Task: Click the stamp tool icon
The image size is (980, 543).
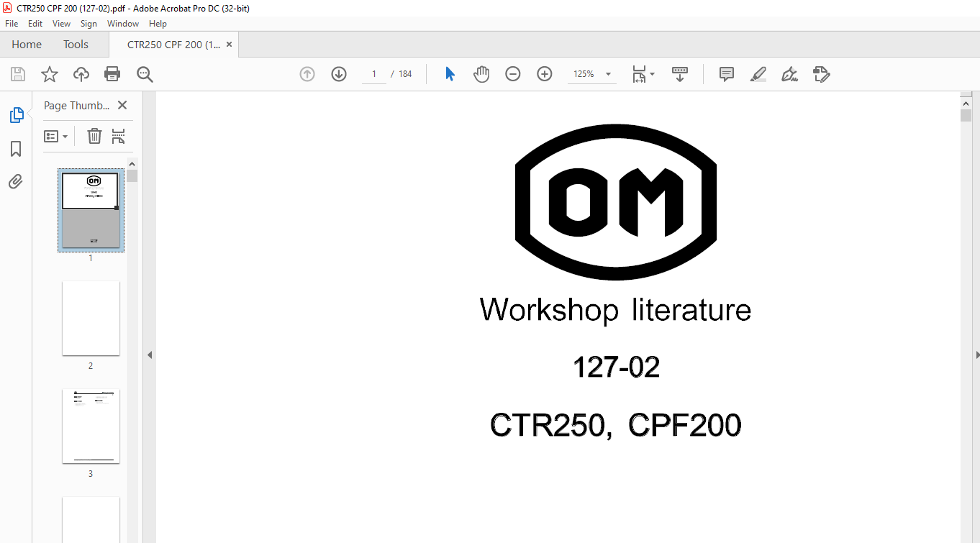Action: point(822,74)
